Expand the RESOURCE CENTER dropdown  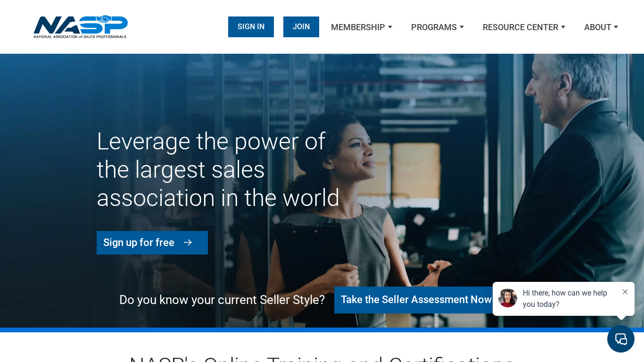click(563, 27)
